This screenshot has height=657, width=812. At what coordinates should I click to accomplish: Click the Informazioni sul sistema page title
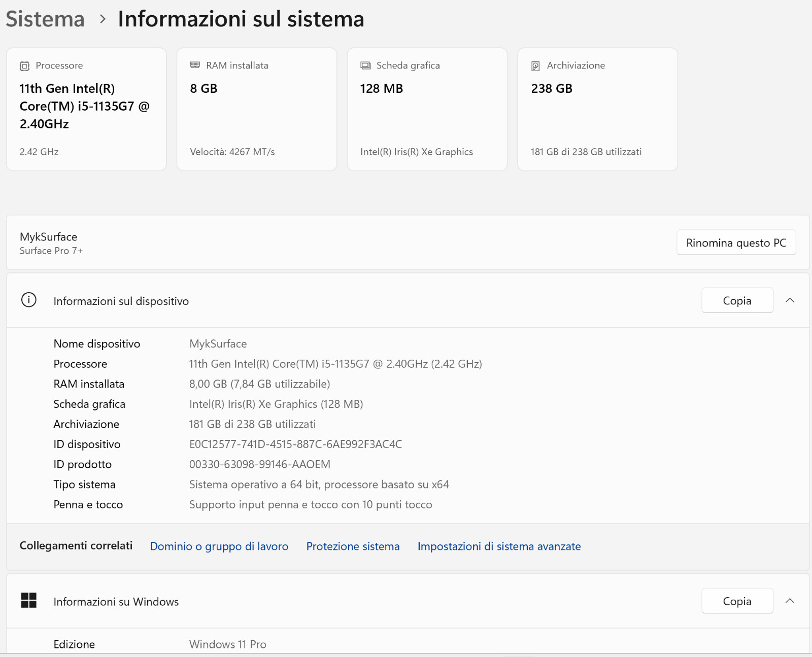point(241,19)
